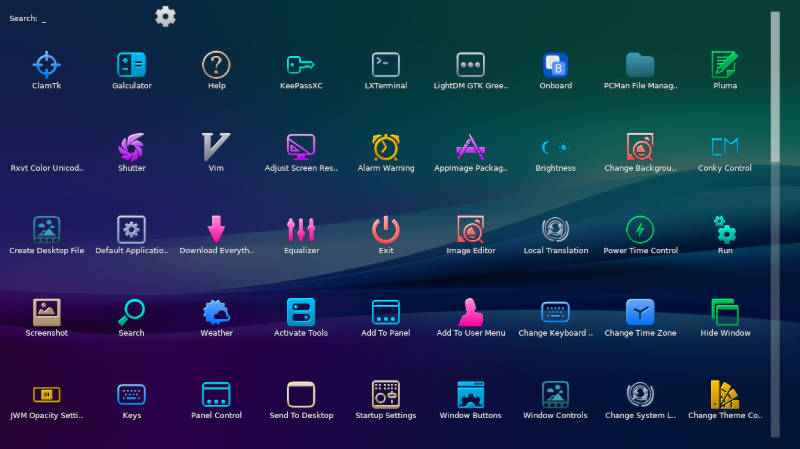
Task: Open Power Time Control
Action: pos(640,230)
